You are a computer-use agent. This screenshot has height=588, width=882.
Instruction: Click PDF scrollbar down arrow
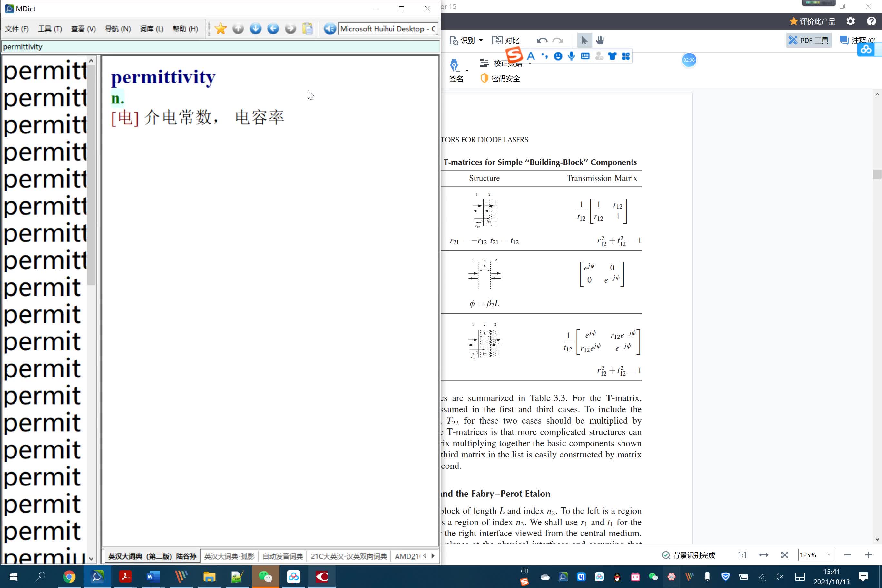(x=877, y=539)
